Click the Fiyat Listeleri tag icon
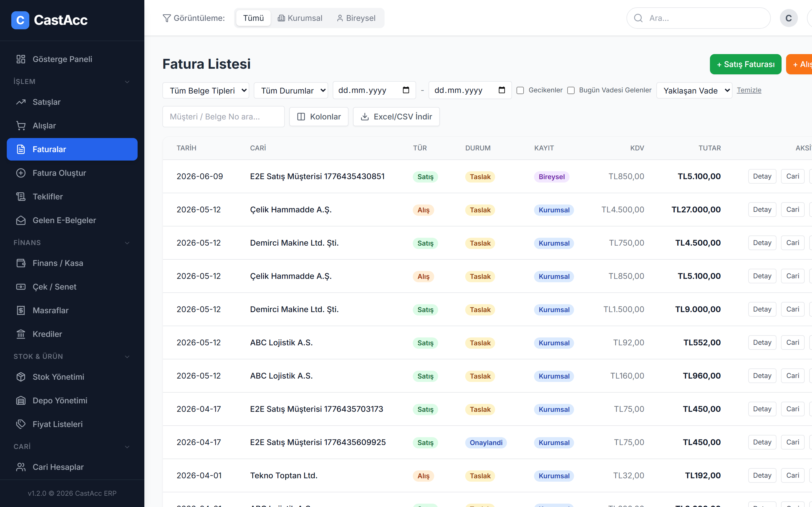The height and width of the screenshot is (507, 812). (x=21, y=424)
